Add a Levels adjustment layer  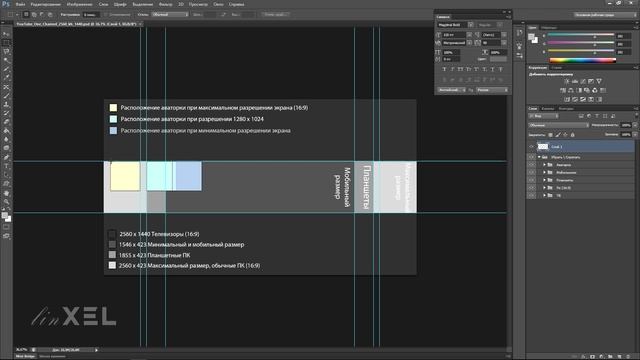tap(575, 81)
